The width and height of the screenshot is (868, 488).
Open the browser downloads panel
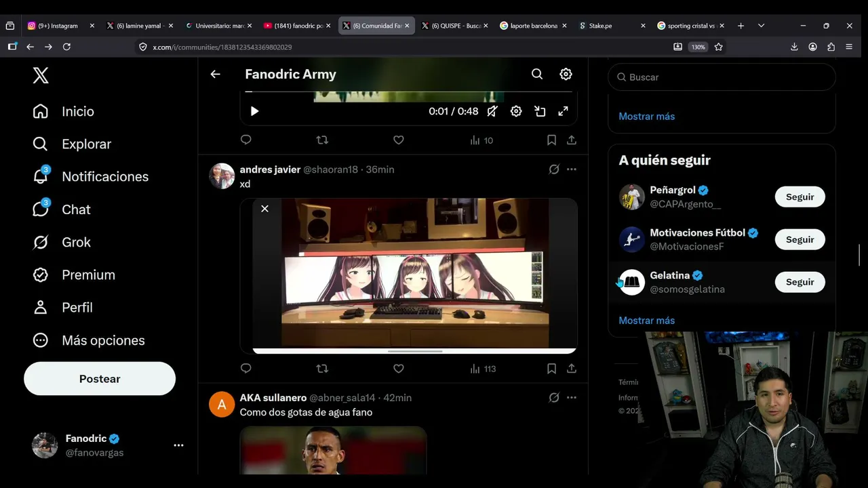794,47
